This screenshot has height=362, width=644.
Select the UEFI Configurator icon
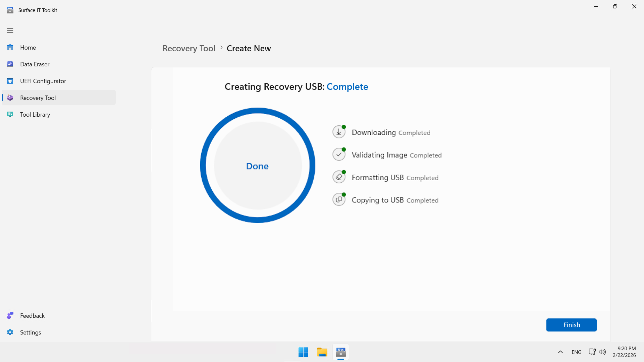[10, 81]
